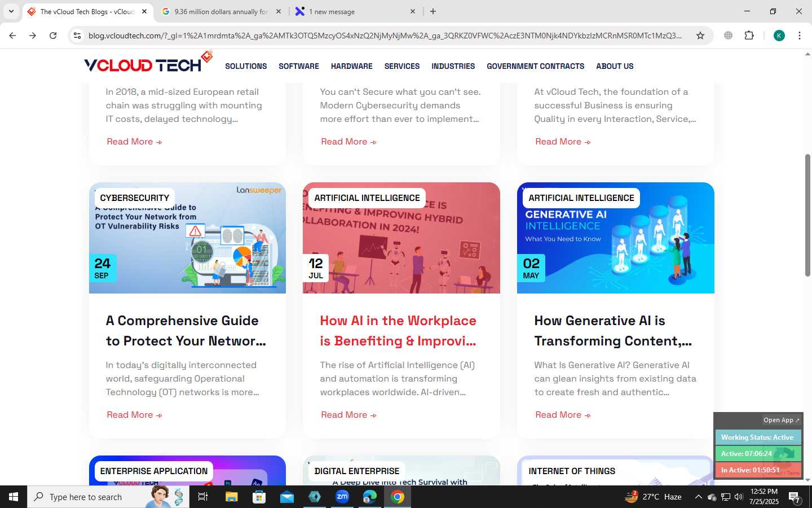812x508 pixels.
Task: Open the Windows Start menu
Action: click(x=14, y=497)
